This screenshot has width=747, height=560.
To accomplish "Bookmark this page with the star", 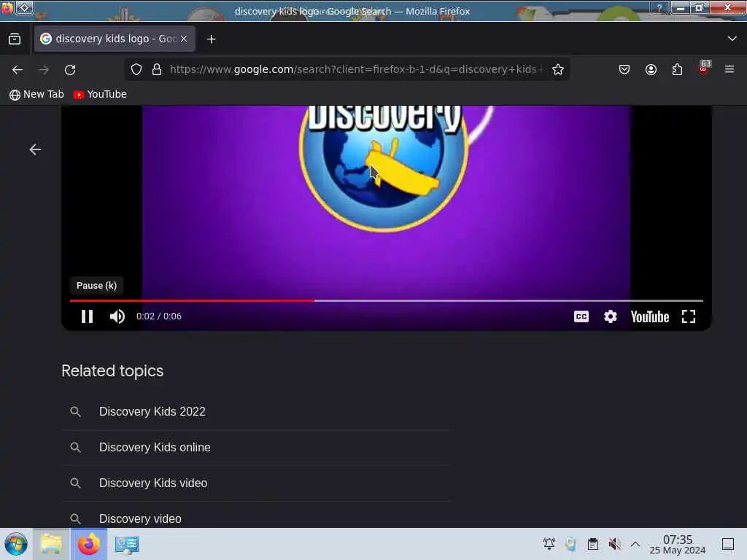I will tap(558, 69).
